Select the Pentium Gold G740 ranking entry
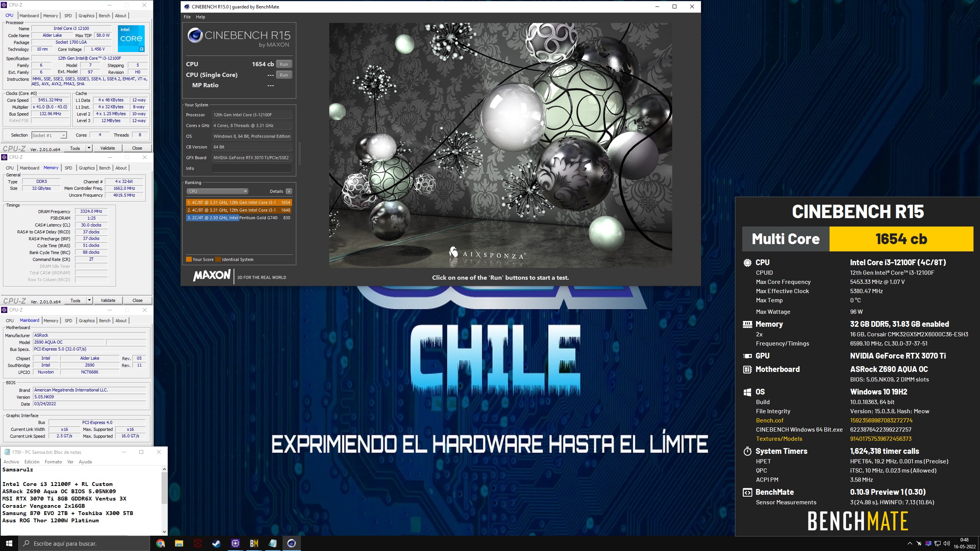Viewport: 980px width, 551px height. point(239,218)
